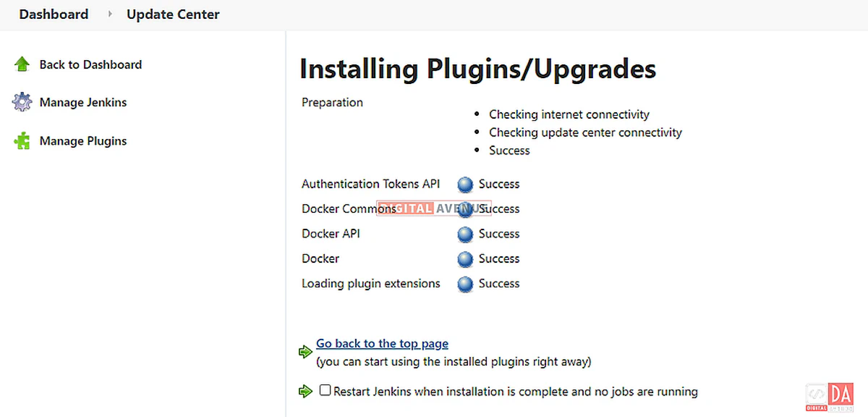Screen dimensions: 868x417
Task: Click the Docker Commons plugin name
Action: click(349, 209)
